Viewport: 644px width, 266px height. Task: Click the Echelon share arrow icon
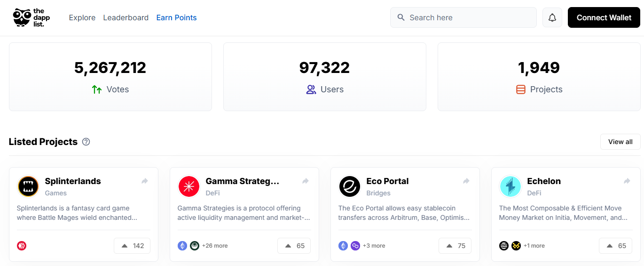pyautogui.click(x=627, y=181)
